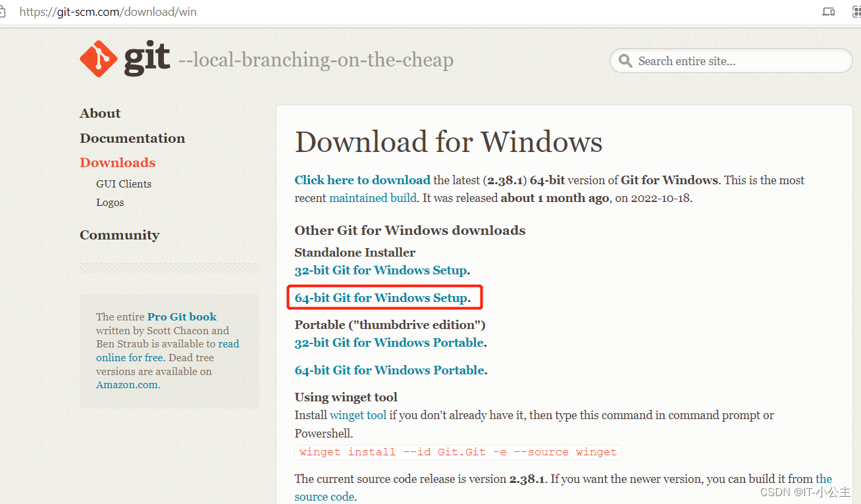Open the Downloads section
Viewport: 861px width, 504px height.
click(118, 163)
